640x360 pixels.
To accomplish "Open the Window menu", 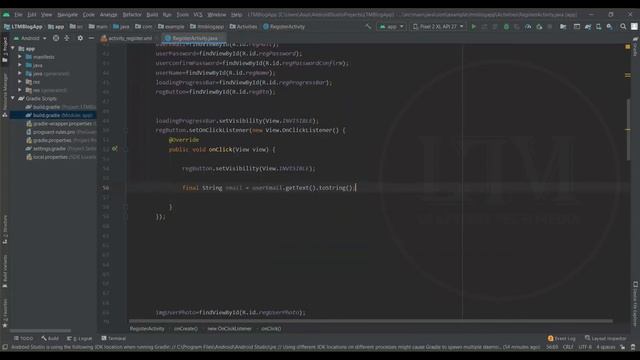I will pos(217,15).
